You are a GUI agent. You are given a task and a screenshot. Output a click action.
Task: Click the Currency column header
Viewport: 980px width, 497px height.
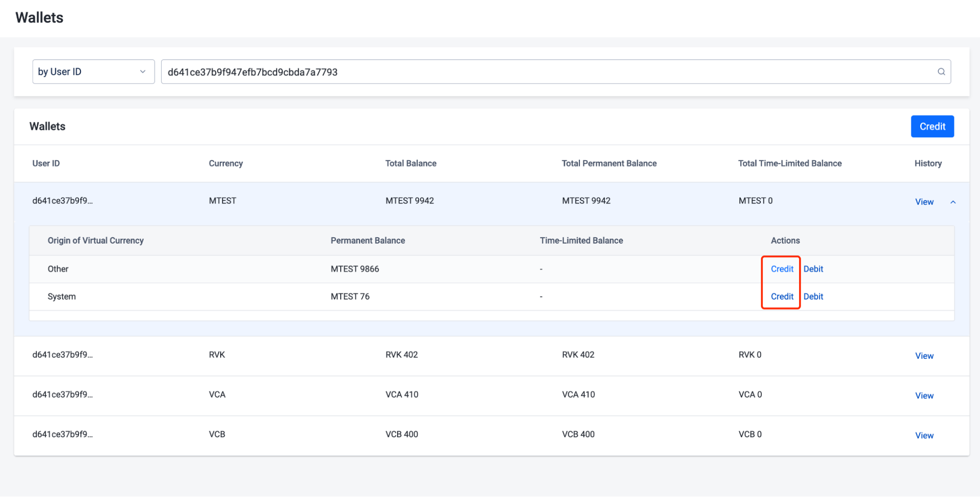(226, 164)
